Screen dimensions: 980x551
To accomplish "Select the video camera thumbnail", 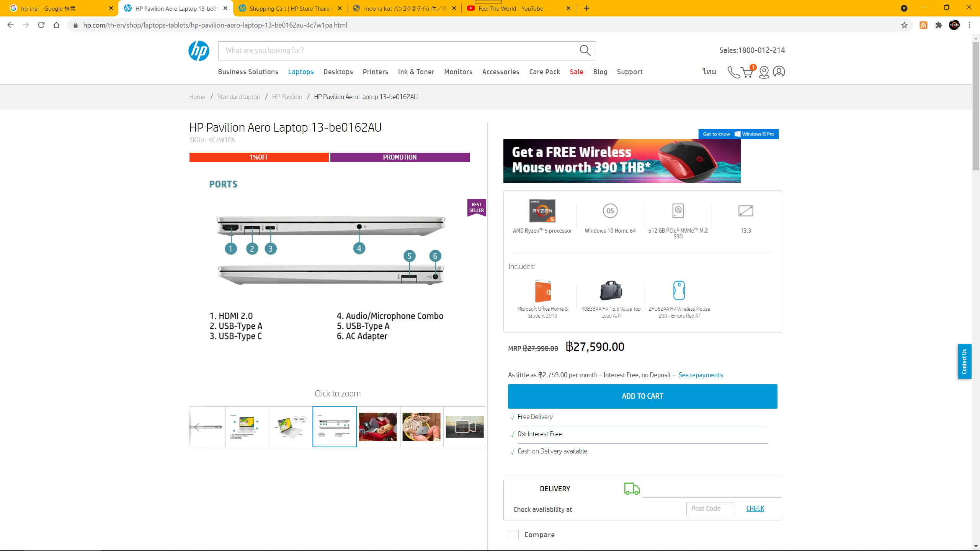I will [465, 427].
